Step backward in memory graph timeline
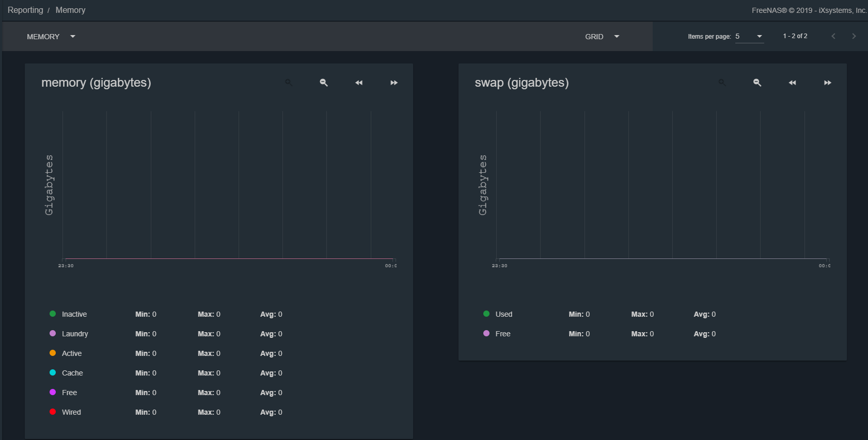This screenshot has width=868, height=440. click(359, 83)
